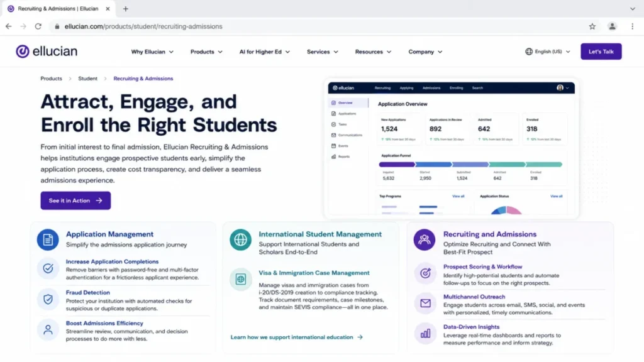644x362 pixels.
Task: Select the Admissions tab in dashboard preview
Action: pyautogui.click(x=431, y=88)
